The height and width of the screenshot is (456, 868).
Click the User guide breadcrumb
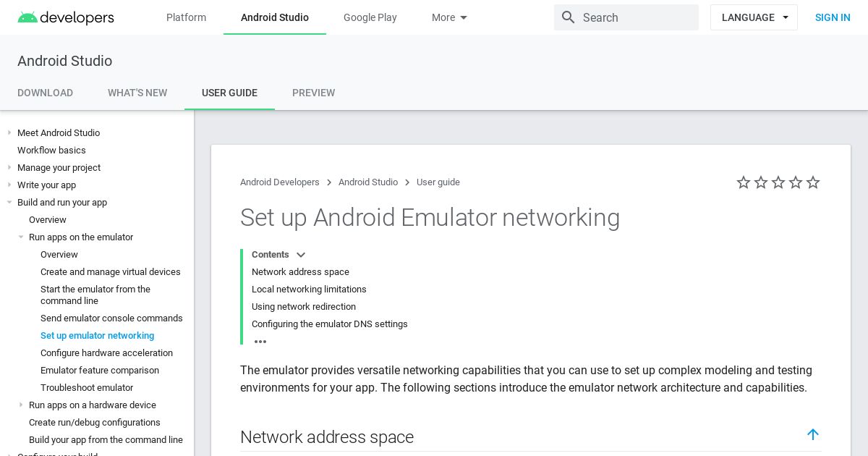tap(438, 182)
